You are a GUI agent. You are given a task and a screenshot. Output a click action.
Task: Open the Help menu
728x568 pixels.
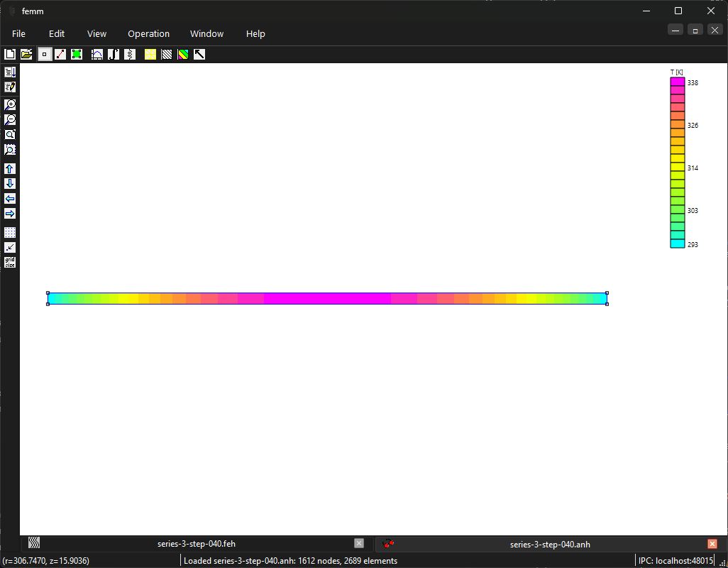tap(255, 34)
